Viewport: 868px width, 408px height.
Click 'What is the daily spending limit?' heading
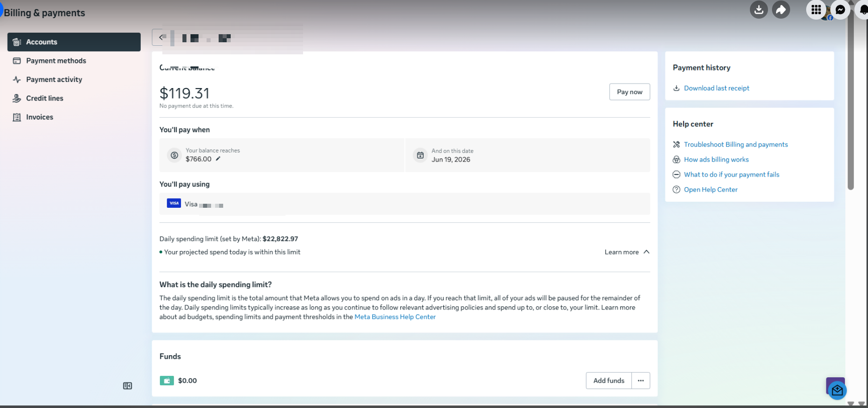[216, 285]
